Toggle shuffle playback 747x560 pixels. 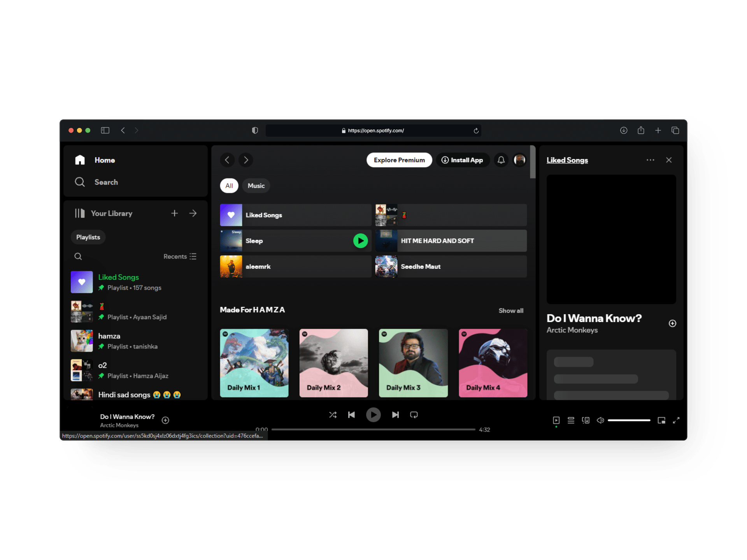333,415
